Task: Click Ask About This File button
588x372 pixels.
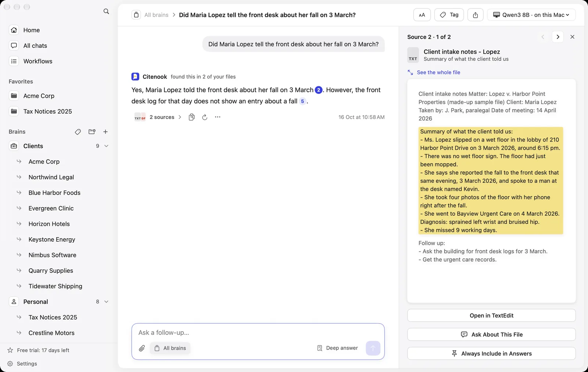Action: [491, 335]
